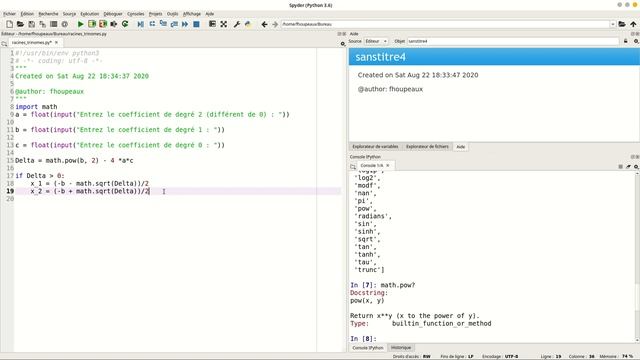This screenshot has width=640, height=360.
Task: Open Preferences with the wrench icon
Action: tap(237, 24)
